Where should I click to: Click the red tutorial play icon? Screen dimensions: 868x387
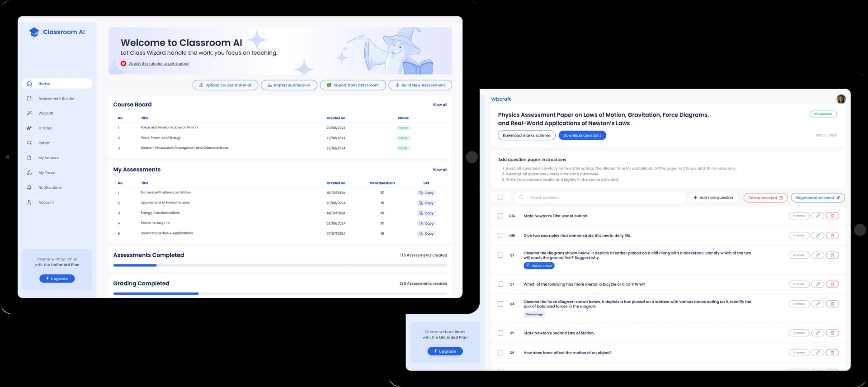click(123, 64)
